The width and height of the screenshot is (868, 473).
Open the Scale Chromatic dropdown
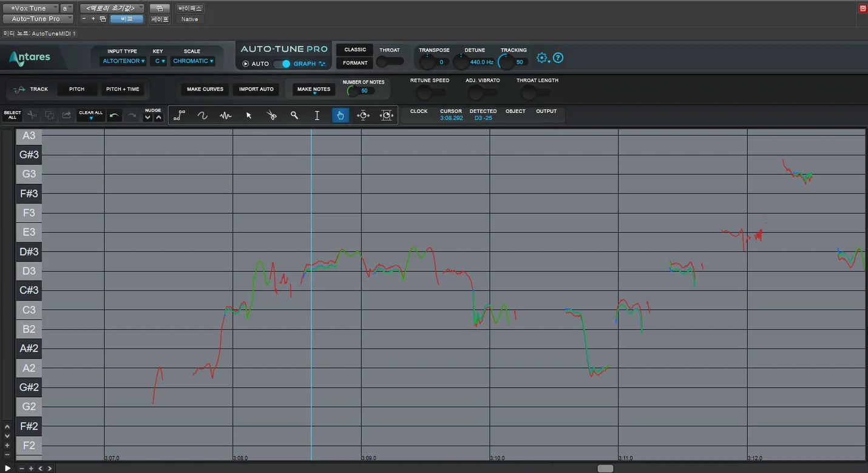point(193,61)
